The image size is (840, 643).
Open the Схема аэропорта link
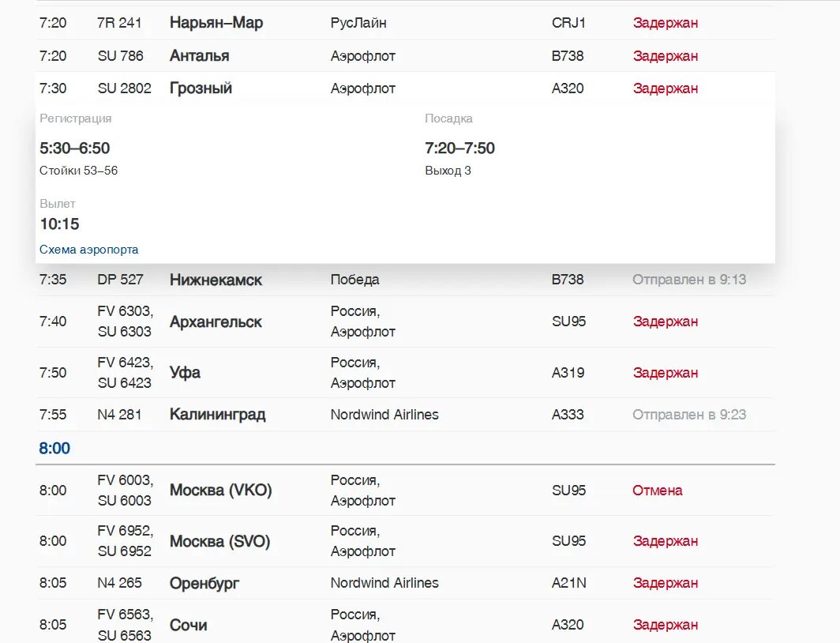click(x=89, y=250)
